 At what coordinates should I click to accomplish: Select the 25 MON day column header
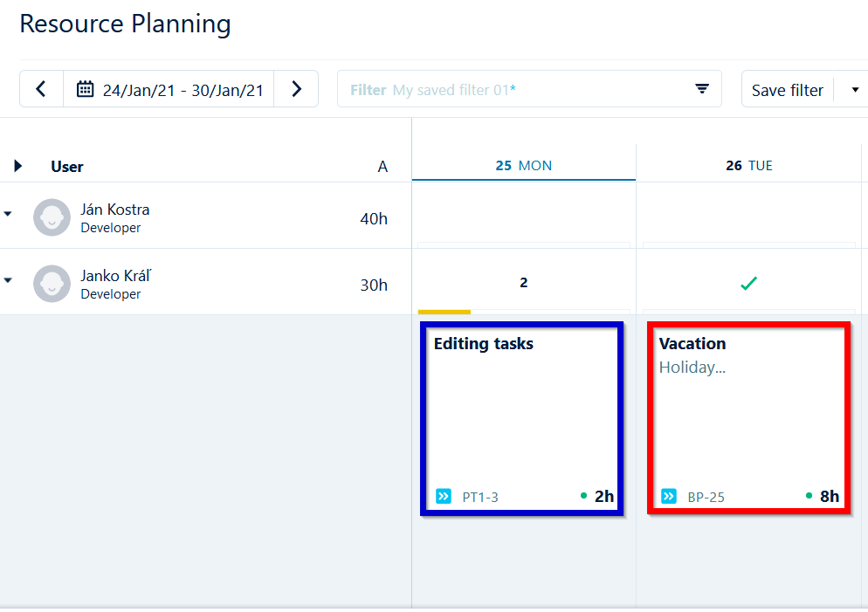click(524, 166)
